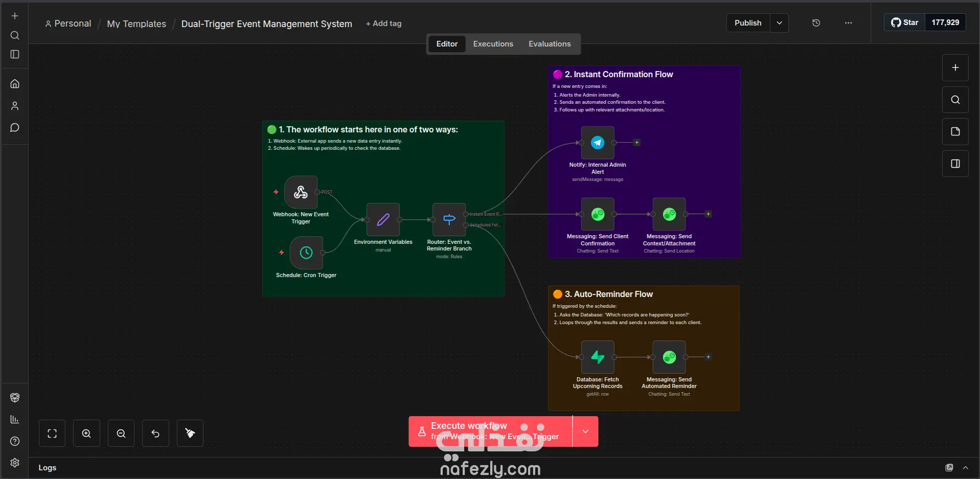Click the workflow name Dual-Trigger Event Management System

click(x=267, y=24)
